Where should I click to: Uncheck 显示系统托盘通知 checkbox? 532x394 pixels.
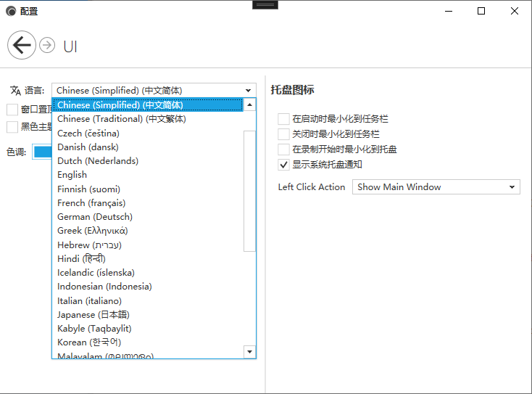tap(284, 165)
